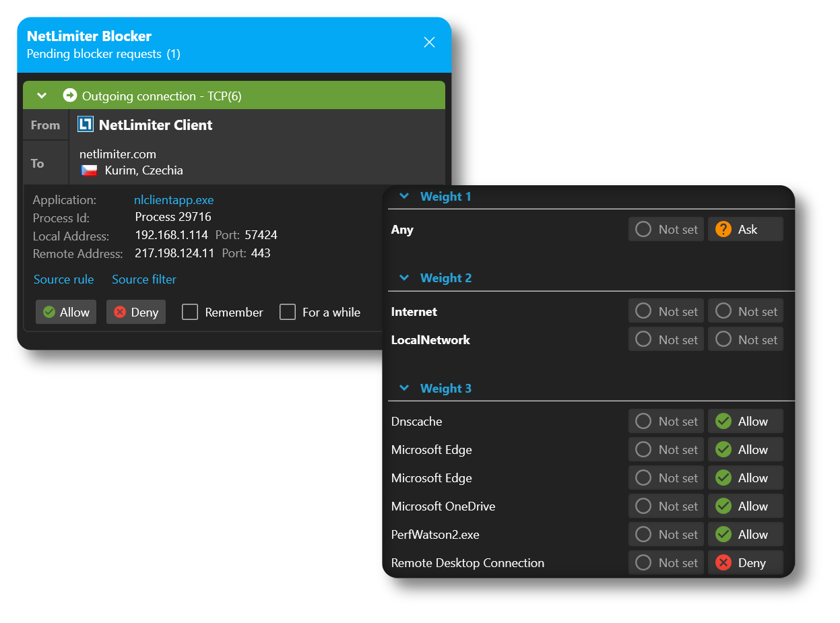Viewport: 840px width, 623px height.
Task: Click the To label tab
Action: 46,163
